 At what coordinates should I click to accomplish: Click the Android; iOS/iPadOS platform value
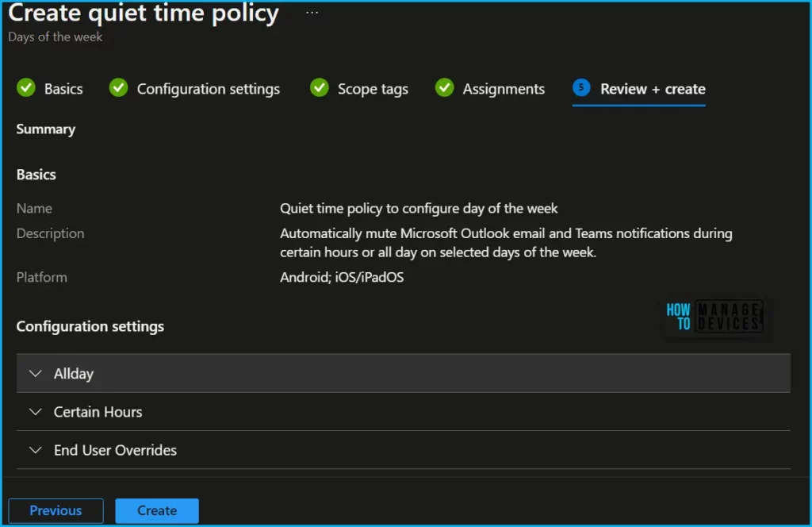(x=342, y=277)
